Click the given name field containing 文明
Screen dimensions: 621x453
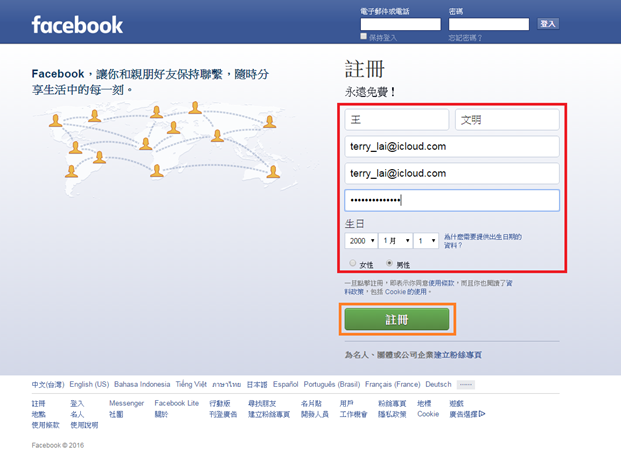click(507, 120)
